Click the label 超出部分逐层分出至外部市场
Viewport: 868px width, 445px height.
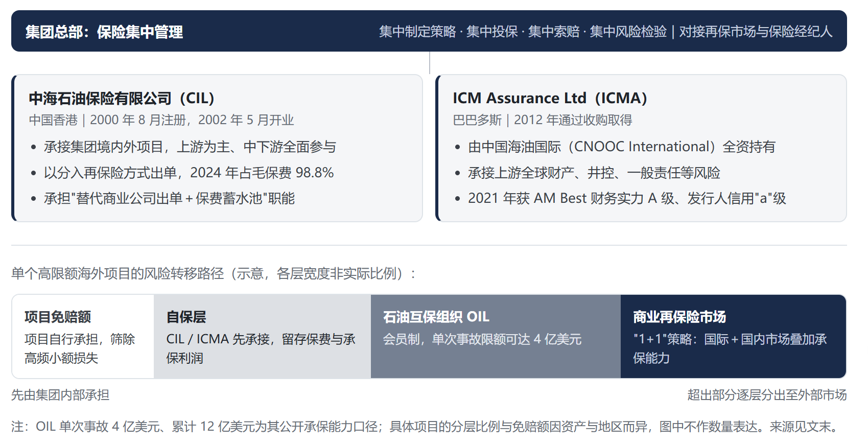(x=767, y=395)
